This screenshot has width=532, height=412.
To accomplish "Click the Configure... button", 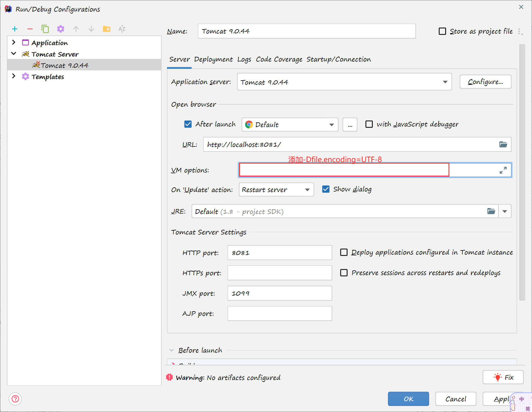I will tap(485, 82).
